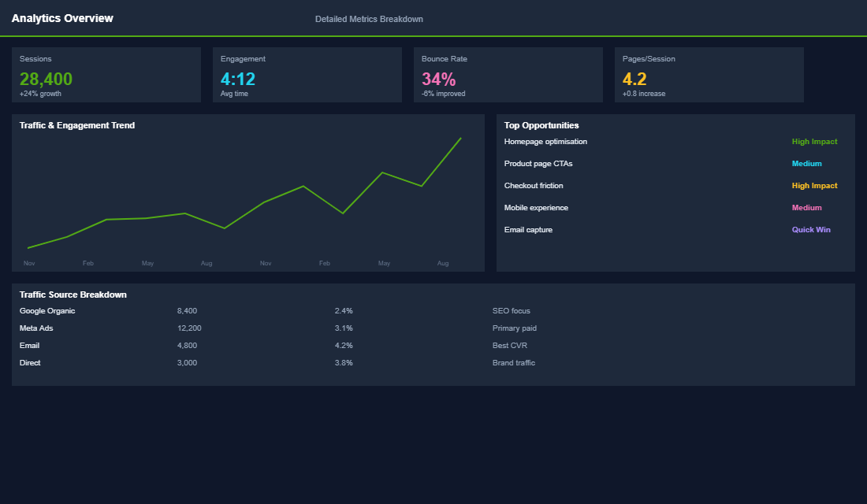Viewport: 867px width, 504px height.
Task: Click the Top Opportunities panel header
Action: [x=541, y=124]
